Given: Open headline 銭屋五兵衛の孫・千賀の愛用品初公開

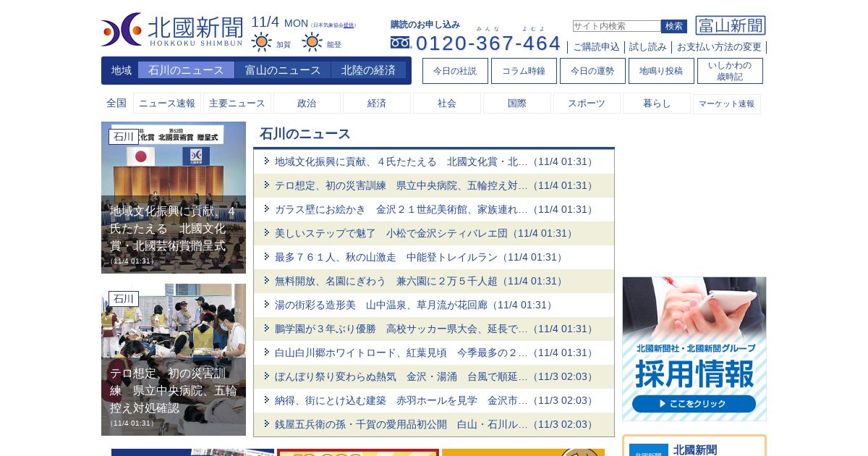Looking at the screenshot, I should tap(434, 424).
